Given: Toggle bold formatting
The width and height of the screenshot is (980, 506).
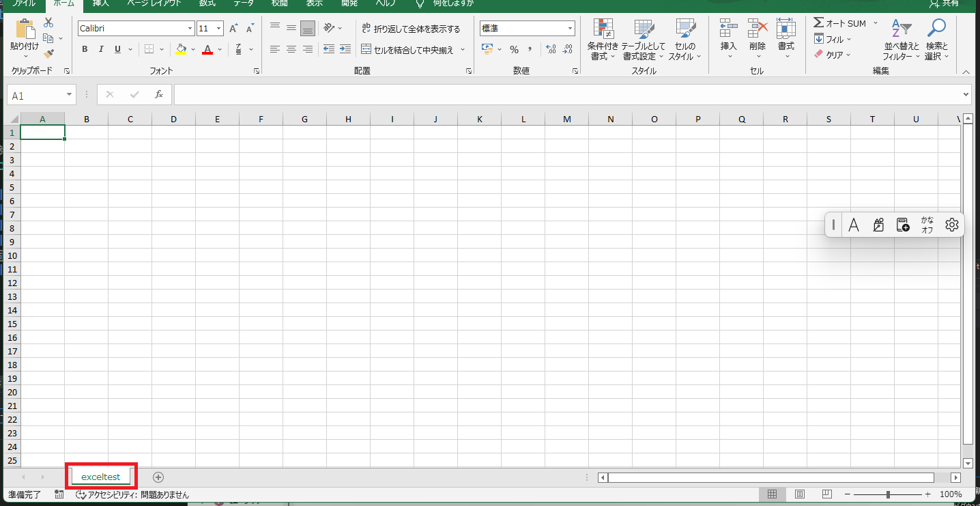Looking at the screenshot, I should 85,49.
